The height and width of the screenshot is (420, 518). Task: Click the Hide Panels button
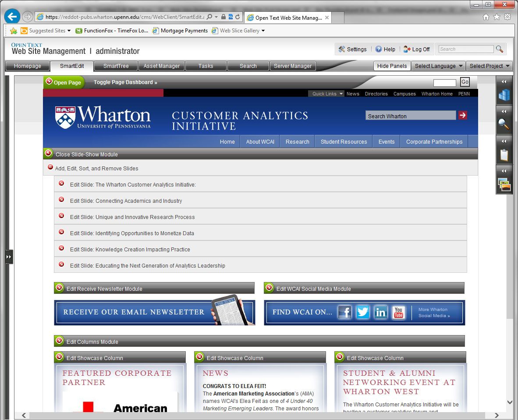pyautogui.click(x=392, y=66)
